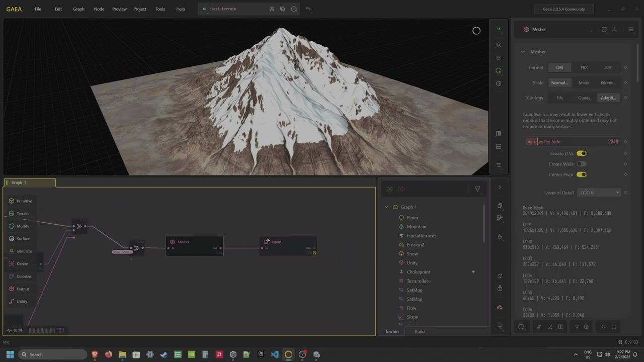Click the Vertices Per Side slider
644x362 pixels.
573,142
